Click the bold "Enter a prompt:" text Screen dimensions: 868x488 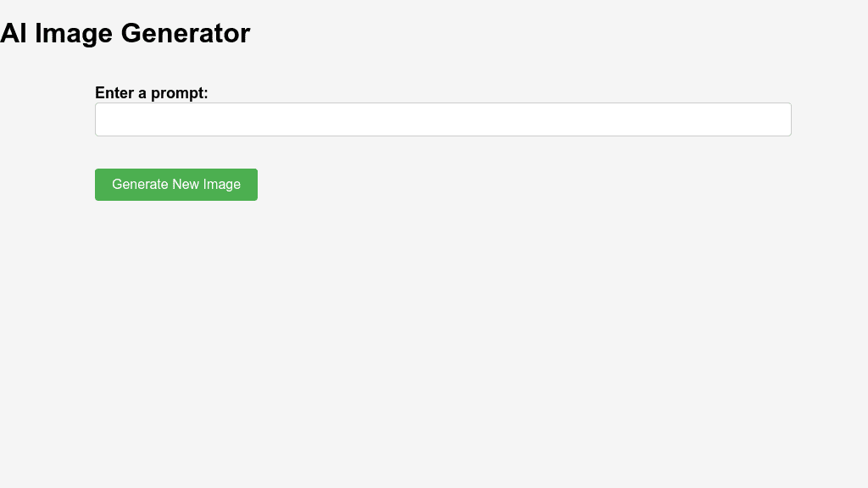pos(152,93)
